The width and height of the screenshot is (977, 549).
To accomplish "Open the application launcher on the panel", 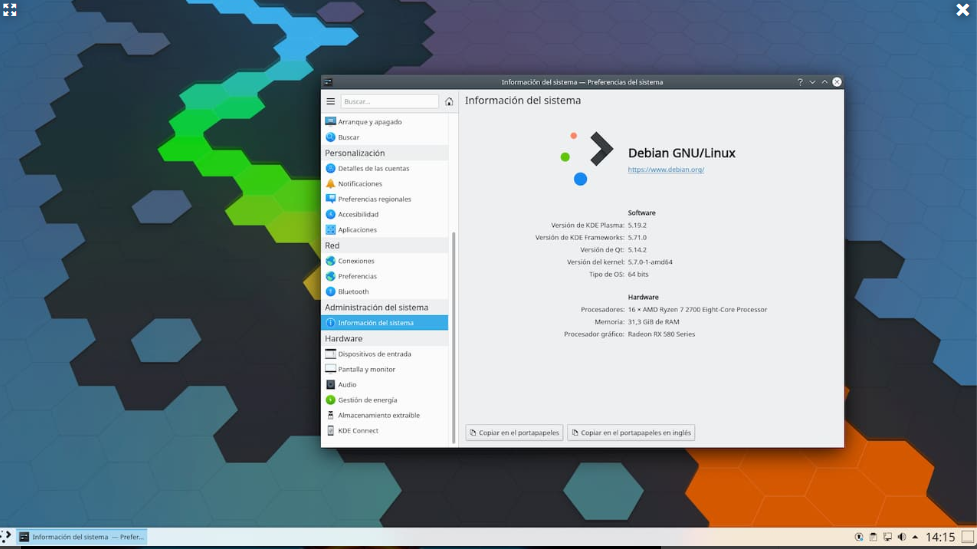I will coord(6,537).
